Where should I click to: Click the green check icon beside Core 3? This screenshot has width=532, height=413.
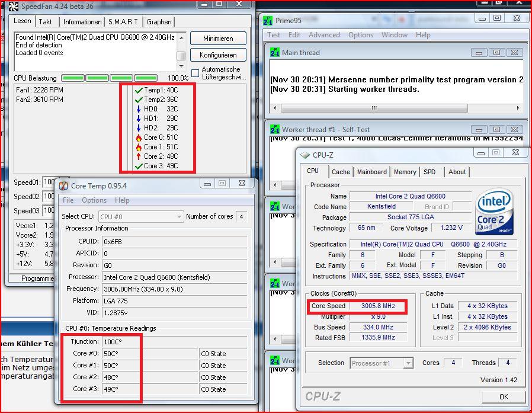(x=139, y=166)
